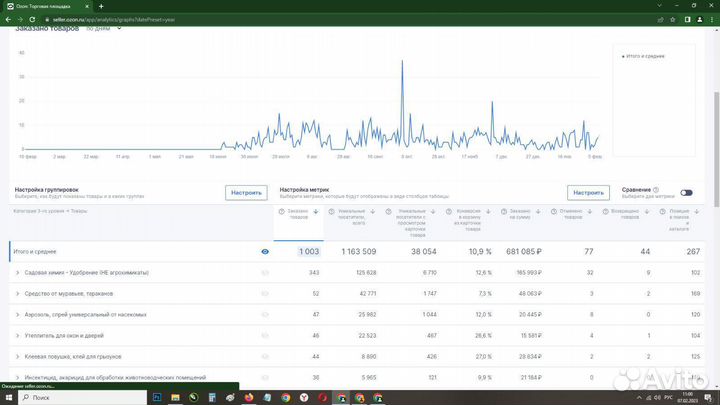Open a new browser tab
Image resolution: width=720 pixels, height=405 pixels.
click(101, 5)
